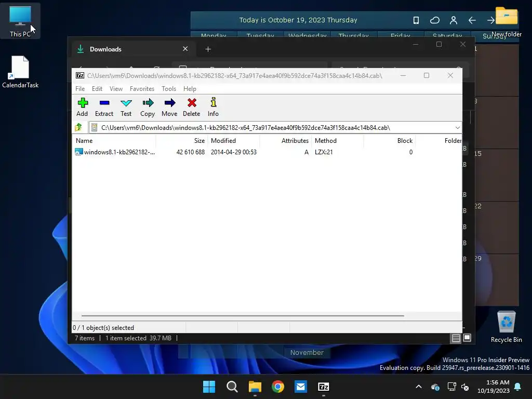This screenshot has height=399, width=532.
Task: Run the Test archive tool
Action: pos(126,107)
